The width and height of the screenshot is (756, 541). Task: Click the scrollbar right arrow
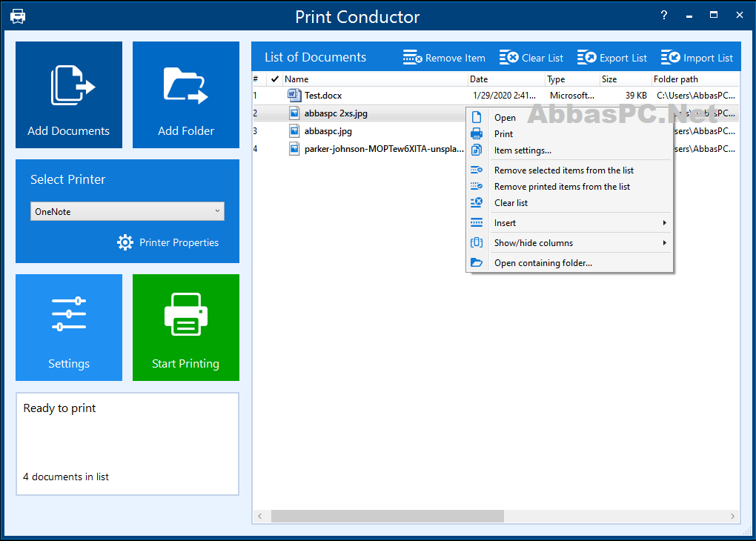coord(732,516)
